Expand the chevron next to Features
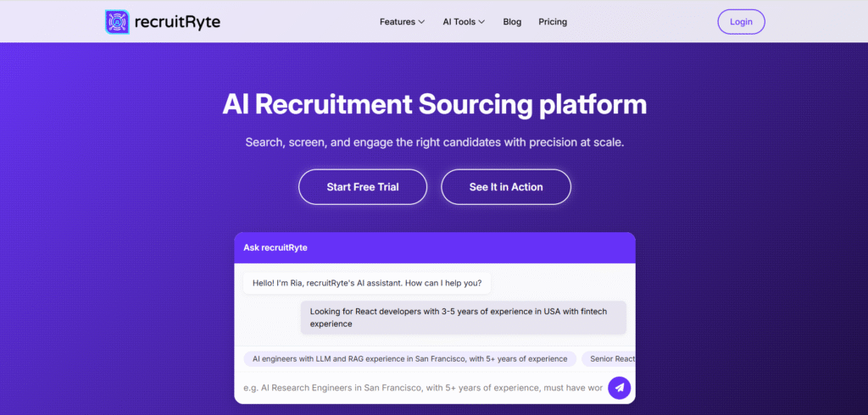 [x=421, y=22]
